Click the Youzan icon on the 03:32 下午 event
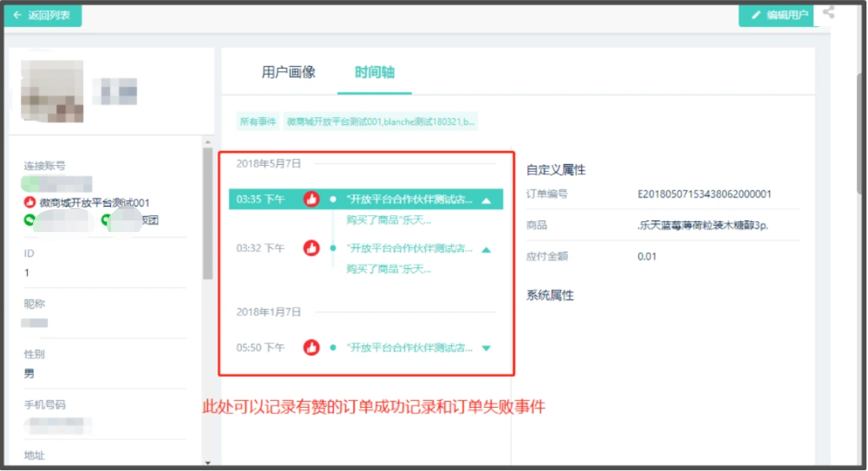This screenshot has height=471, width=868. point(311,248)
